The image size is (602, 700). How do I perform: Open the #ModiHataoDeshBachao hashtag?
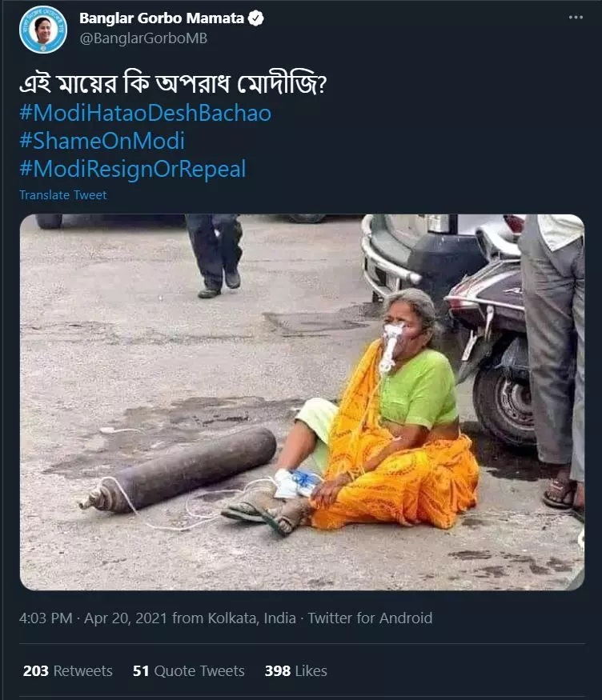[x=145, y=113]
